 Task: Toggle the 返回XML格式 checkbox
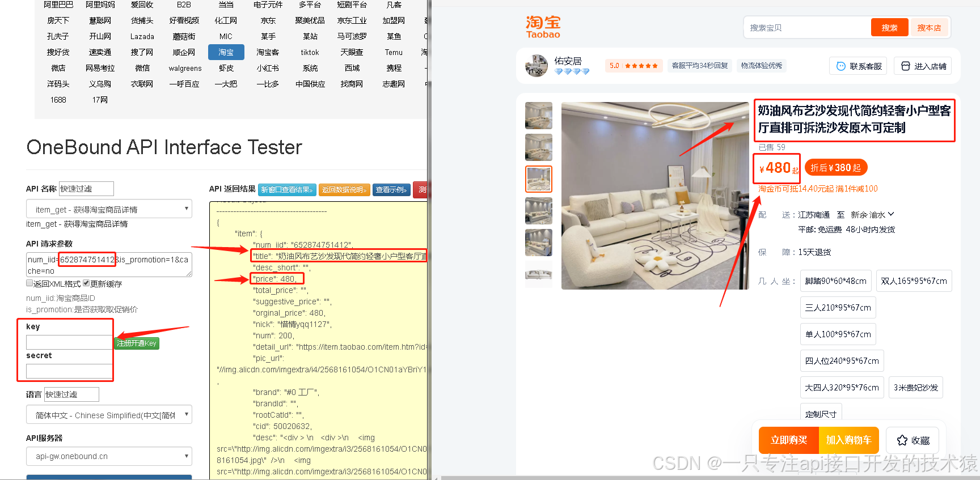[x=29, y=283]
